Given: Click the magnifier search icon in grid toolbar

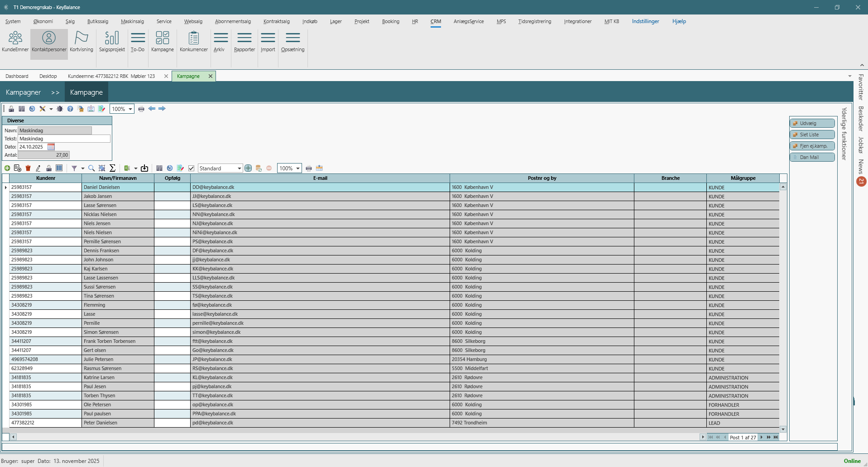Looking at the screenshot, I should tap(91, 168).
